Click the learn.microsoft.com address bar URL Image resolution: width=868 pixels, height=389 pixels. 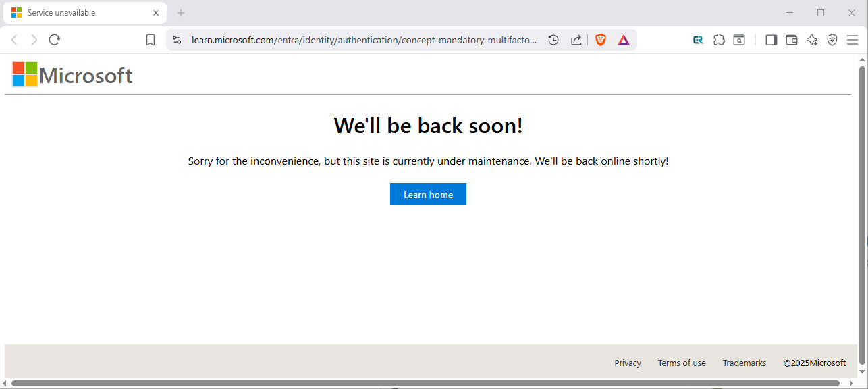point(364,40)
